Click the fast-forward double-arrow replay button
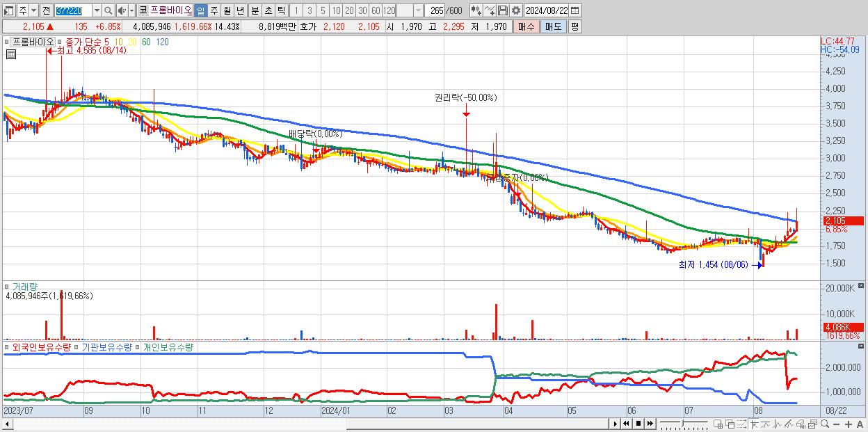Screen dimensions: 868x432 (650, 424)
